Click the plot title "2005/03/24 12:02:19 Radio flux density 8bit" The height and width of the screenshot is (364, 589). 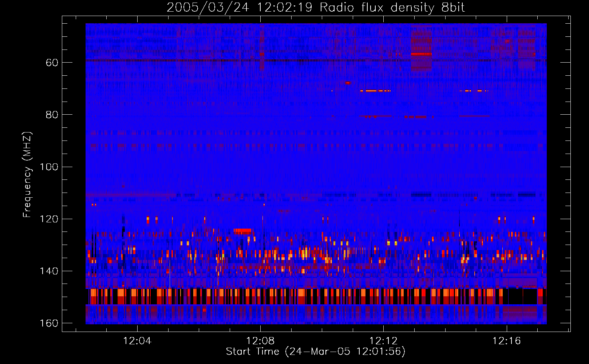click(316, 7)
